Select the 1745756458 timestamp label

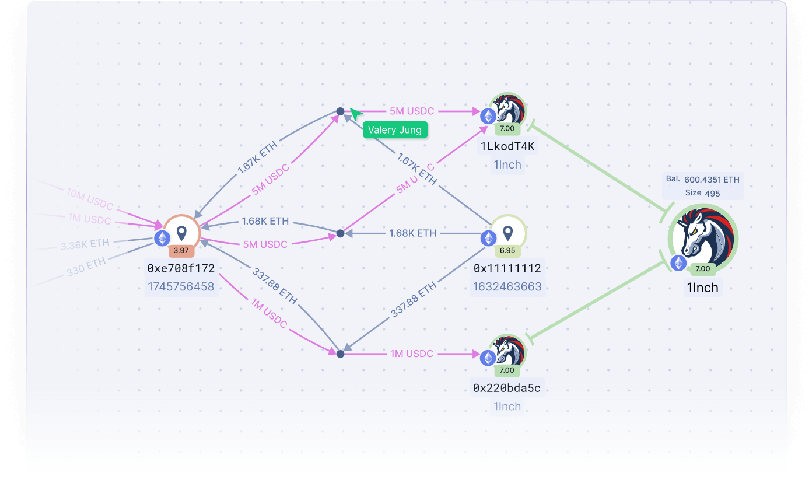pos(181,287)
